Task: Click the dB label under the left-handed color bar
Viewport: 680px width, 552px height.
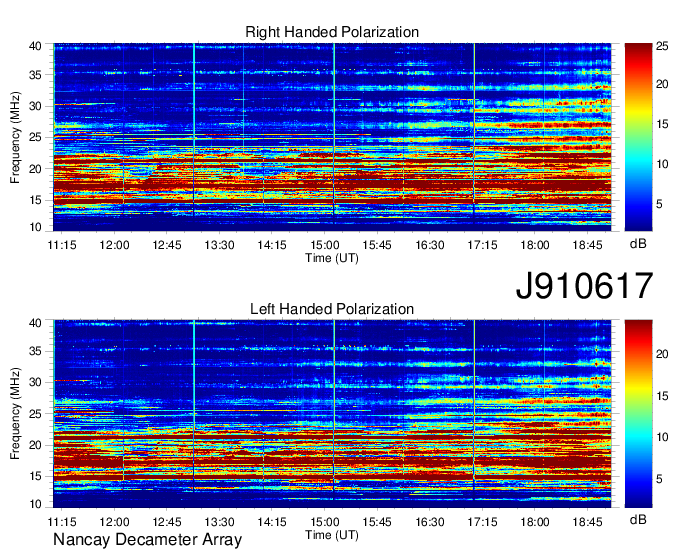Action: pos(638,519)
